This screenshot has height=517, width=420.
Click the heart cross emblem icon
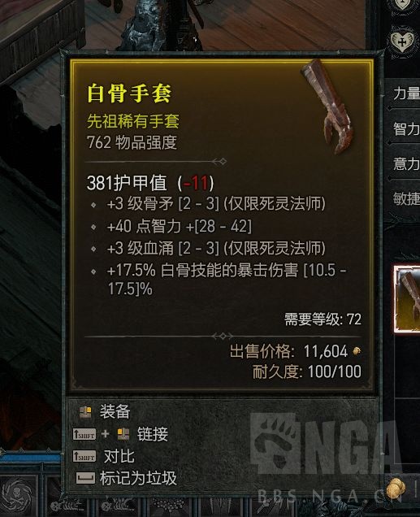[x=402, y=40]
